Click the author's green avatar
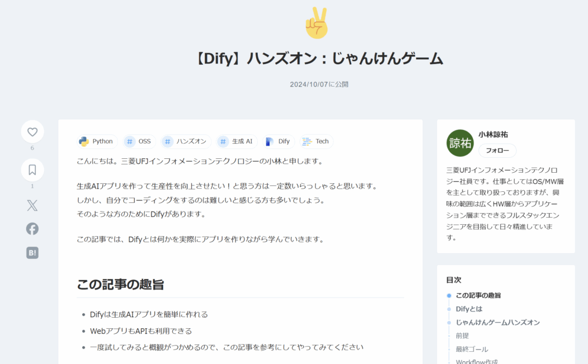588x364 pixels. pyautogui.click(x=460, y=143)
